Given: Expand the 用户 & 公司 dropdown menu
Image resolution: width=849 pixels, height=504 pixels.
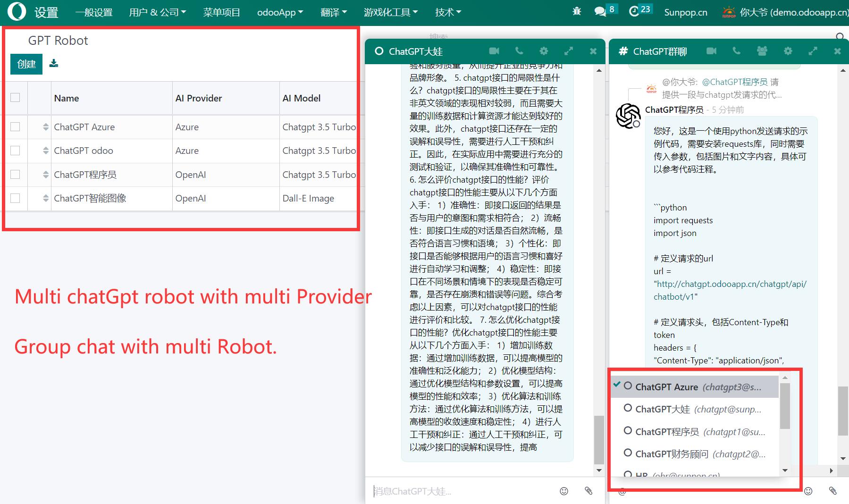Looking at the screenshot, I should (x=158, y=12).
